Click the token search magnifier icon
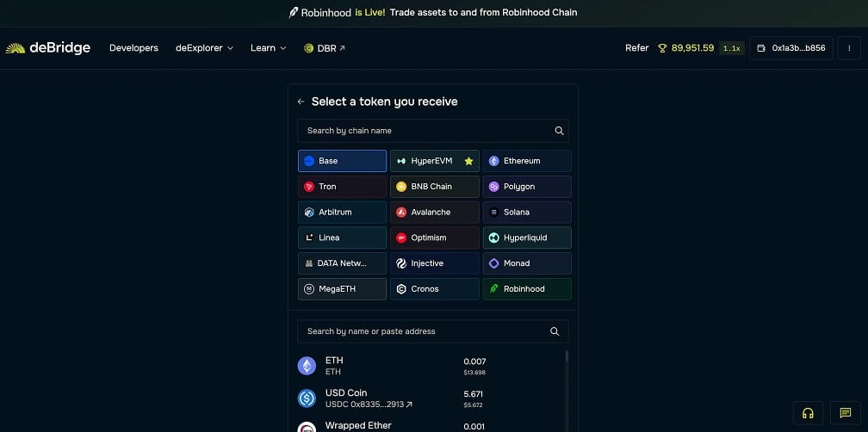The height and width of the screenshot is (432, 868). pos(555,331)
